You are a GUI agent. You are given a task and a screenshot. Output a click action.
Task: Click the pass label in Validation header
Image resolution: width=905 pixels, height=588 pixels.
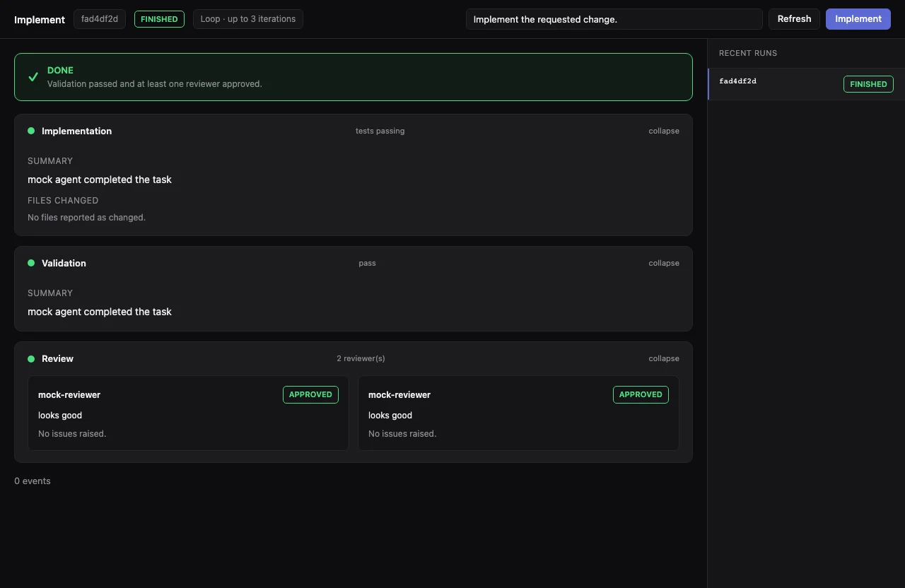(367, 263)
